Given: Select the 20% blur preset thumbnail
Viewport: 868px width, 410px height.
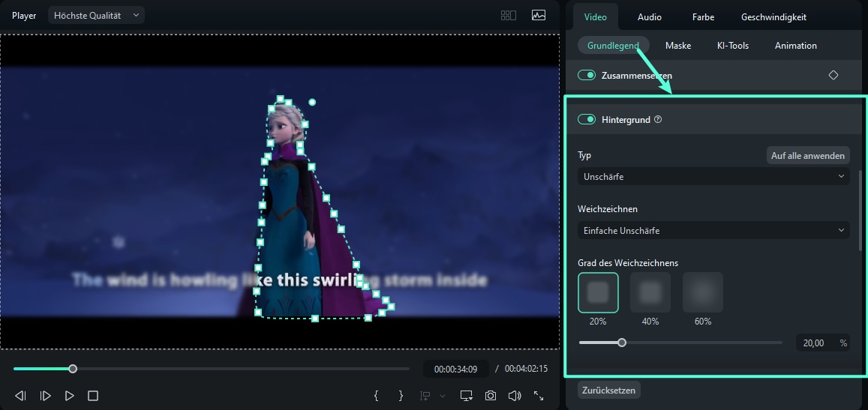Looking at the screenshot, I should coord(598,293).
